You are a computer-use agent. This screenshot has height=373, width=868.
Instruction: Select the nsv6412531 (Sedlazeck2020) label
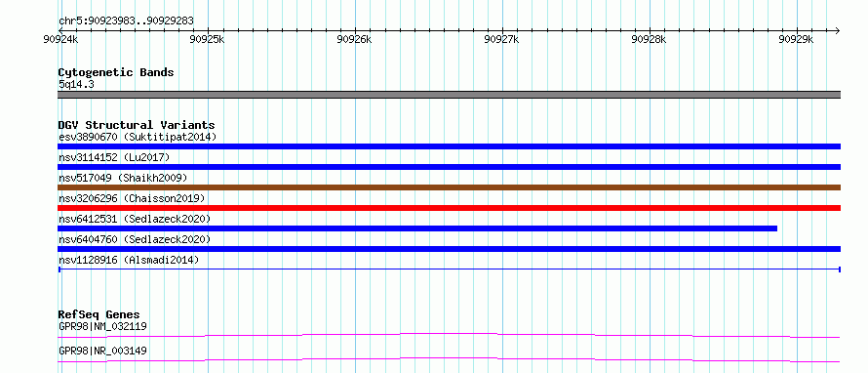[x=135, y=219]
